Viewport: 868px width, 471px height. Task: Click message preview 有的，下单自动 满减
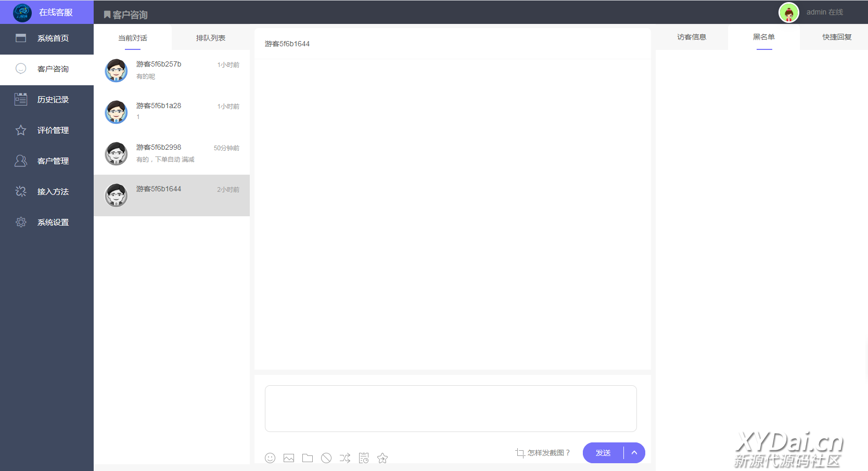click(x=165, y=160)
